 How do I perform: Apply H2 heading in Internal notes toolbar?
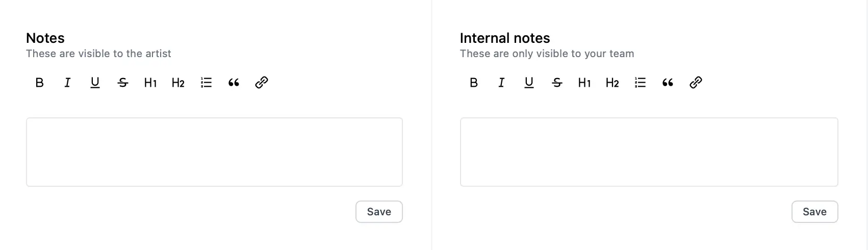pos(612,83)
